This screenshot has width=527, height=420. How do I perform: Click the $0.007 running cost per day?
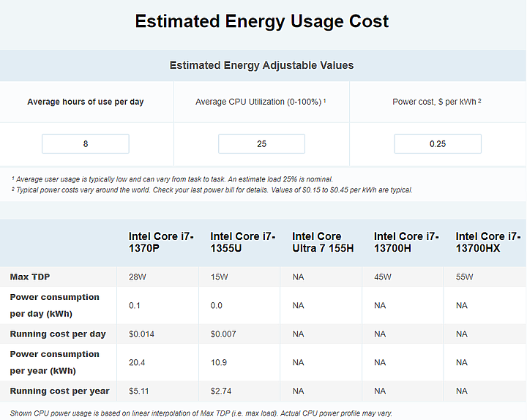(223, 334)
